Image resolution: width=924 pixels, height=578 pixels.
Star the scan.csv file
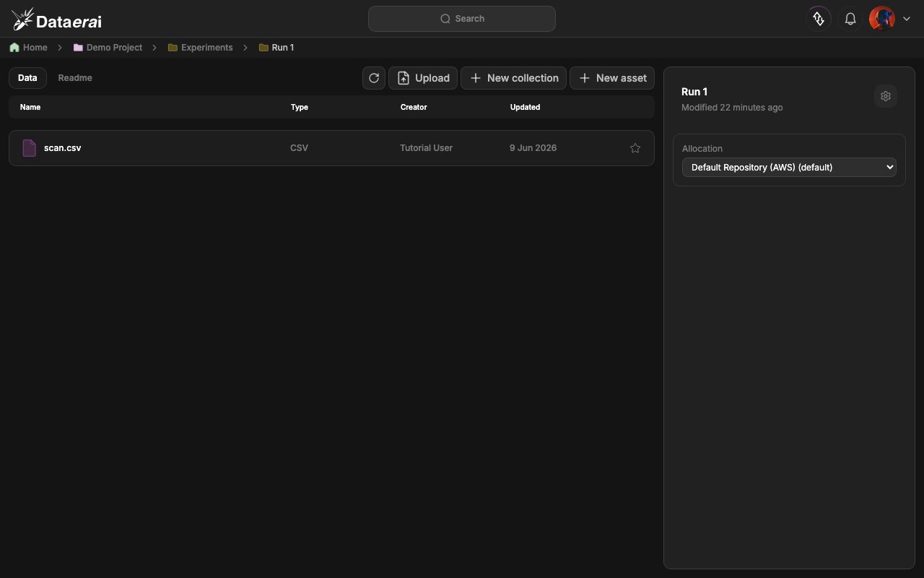(635, 148)
